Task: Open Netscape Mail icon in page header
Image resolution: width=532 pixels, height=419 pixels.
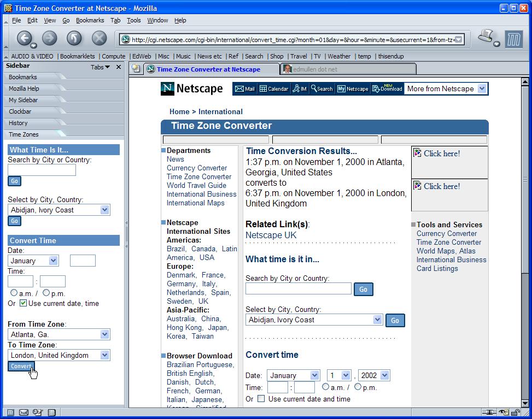Action: pos(245,89)
